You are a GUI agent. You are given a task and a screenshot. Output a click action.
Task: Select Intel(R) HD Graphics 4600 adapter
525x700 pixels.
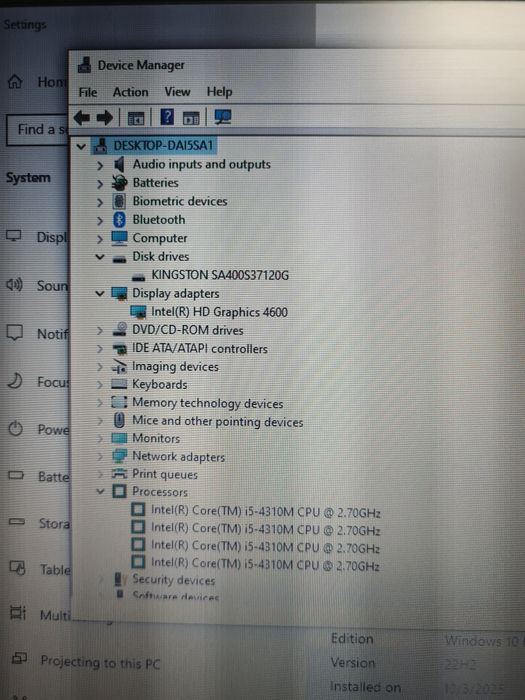click(219, 312)
